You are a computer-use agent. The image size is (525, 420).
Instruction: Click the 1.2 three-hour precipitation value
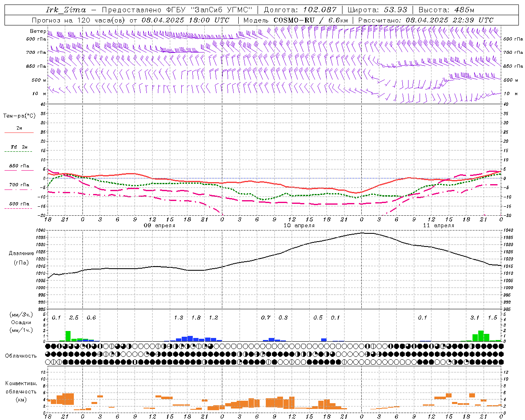213,318
